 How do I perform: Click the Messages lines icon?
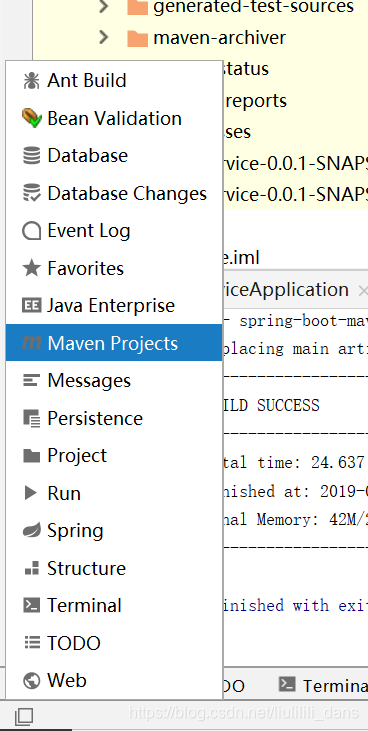coord(31,381)
